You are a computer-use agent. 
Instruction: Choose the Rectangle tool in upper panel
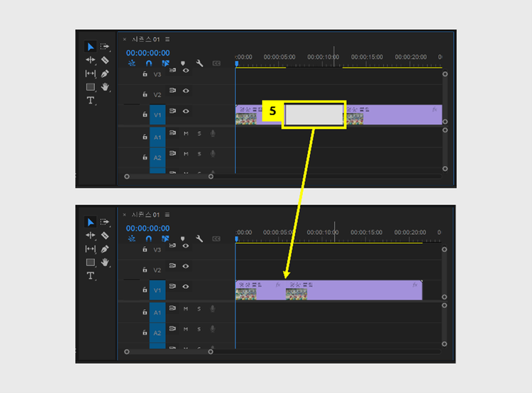90,87
